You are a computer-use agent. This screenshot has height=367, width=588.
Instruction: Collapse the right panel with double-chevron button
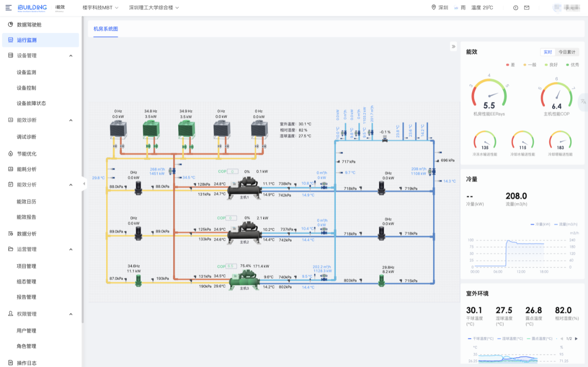pos(453,46)
